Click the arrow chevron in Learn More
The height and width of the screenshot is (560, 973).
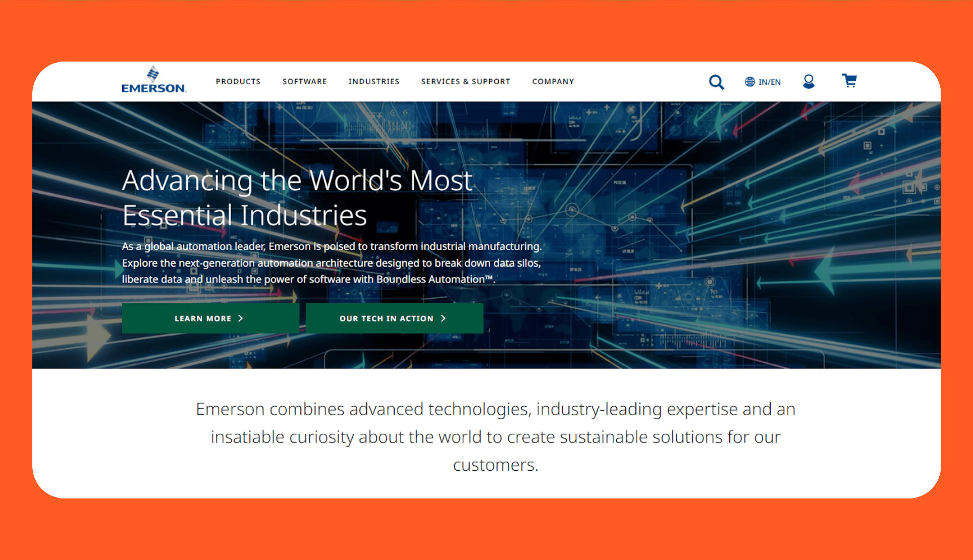(241, 318)
